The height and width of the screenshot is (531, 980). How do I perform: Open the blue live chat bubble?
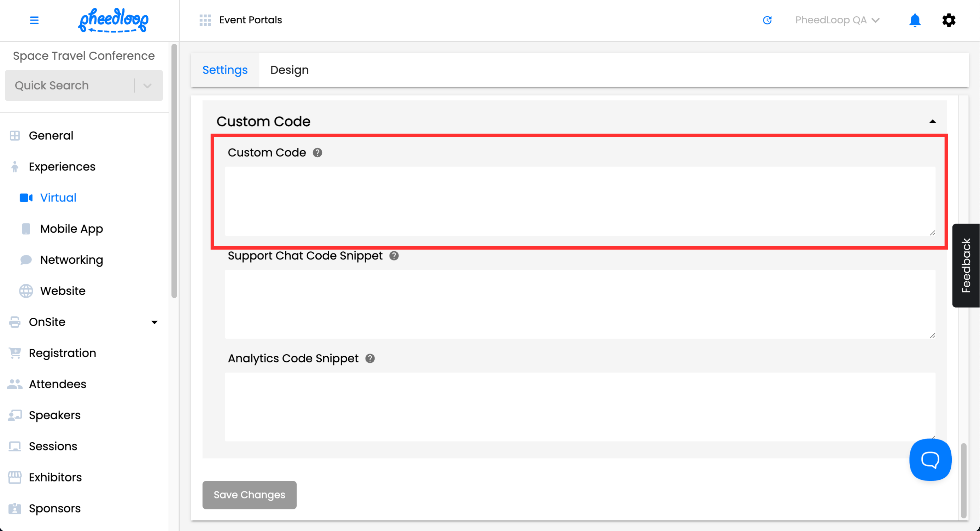pyautogui.click(x=930, y=460)
